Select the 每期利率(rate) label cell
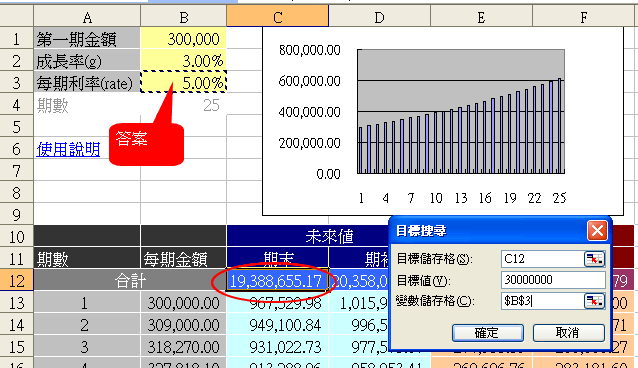 coord(87,83)
